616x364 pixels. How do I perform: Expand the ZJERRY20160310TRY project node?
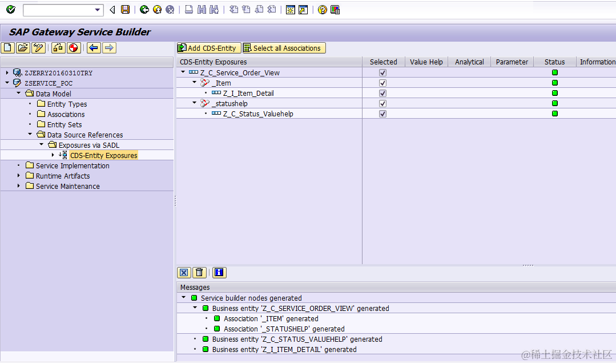7,72
